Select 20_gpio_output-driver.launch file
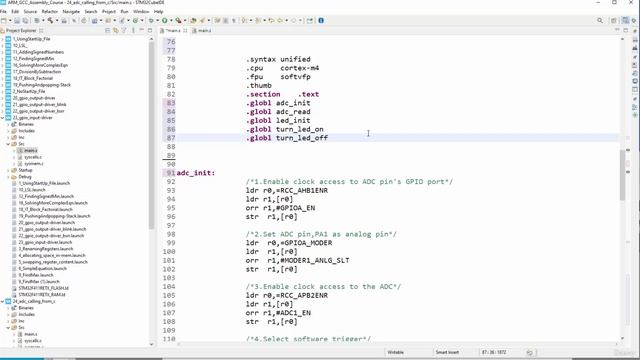640x360 pixels. (x=47, y=222)
